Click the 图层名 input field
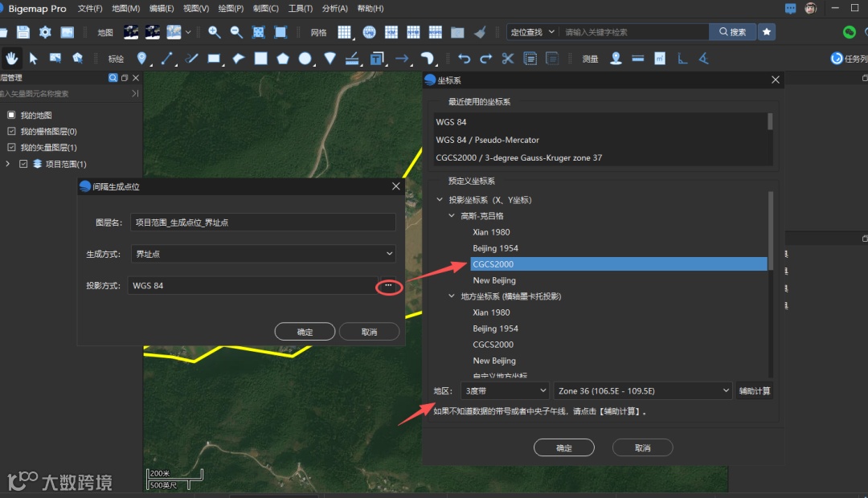Viewport: 868px width, 498px height. (264, 222)
